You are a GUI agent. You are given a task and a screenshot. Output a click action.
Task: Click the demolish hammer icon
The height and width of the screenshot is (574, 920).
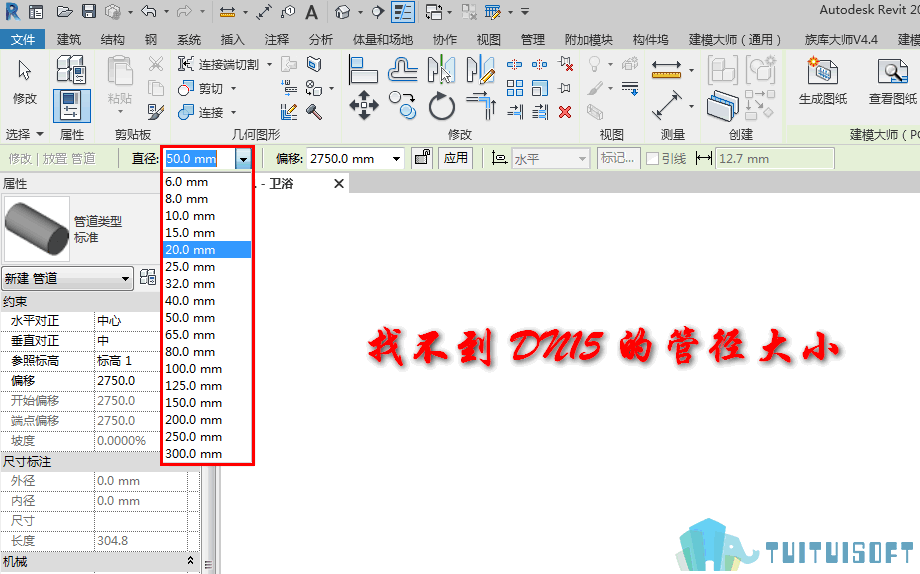[x=314, y=112]
